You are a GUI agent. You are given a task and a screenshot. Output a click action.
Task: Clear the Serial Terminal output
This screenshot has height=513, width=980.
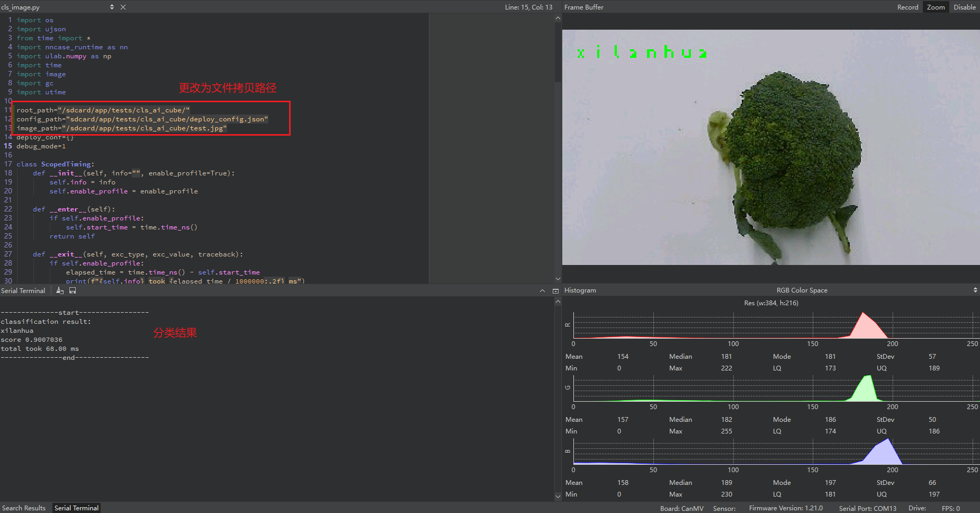[x=60, y=291]
